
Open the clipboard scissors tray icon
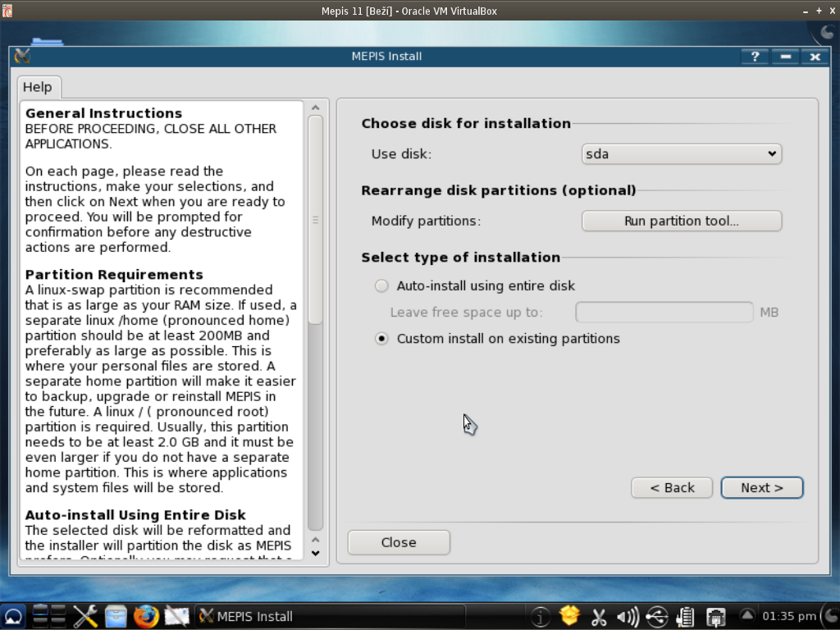tap(599, 617)
